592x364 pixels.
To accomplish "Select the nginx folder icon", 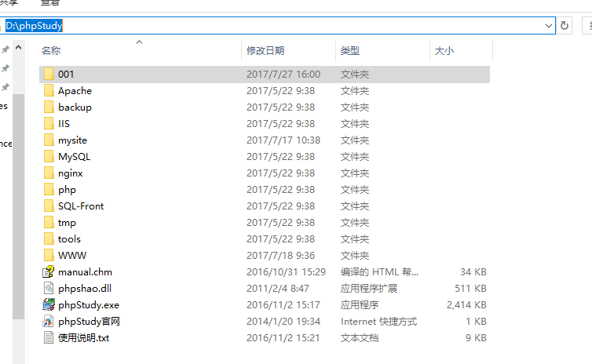I will click(x=49, y=173).
